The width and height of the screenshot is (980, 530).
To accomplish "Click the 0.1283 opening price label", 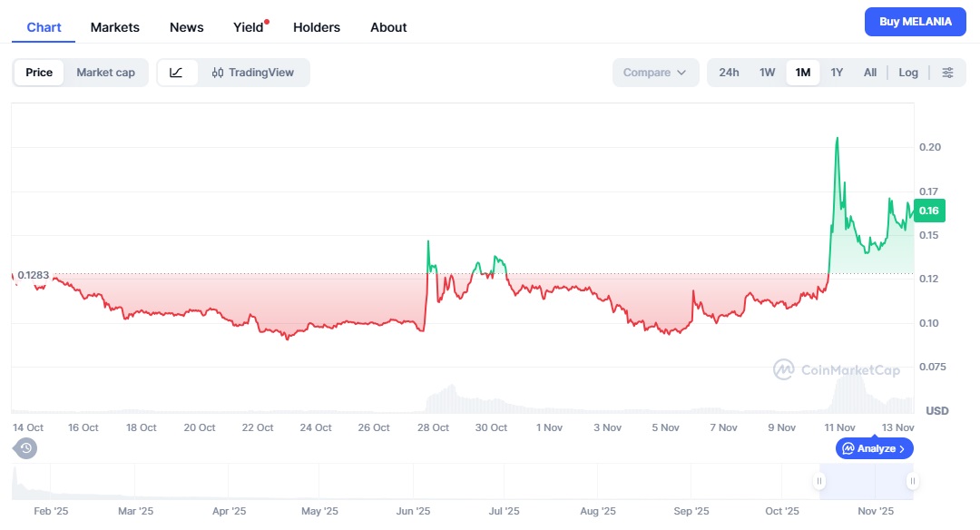I will click(34, 275).
